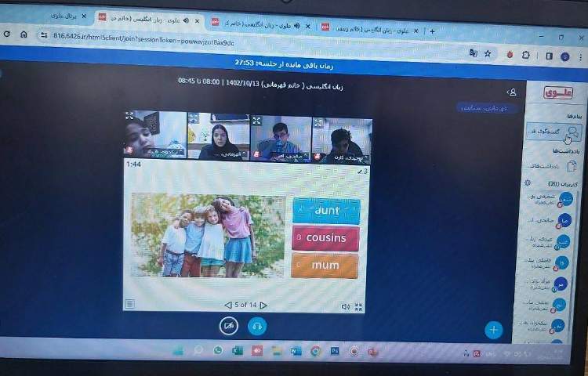
Task: Open first webcam name label dropdown
Action: (165, 152)
